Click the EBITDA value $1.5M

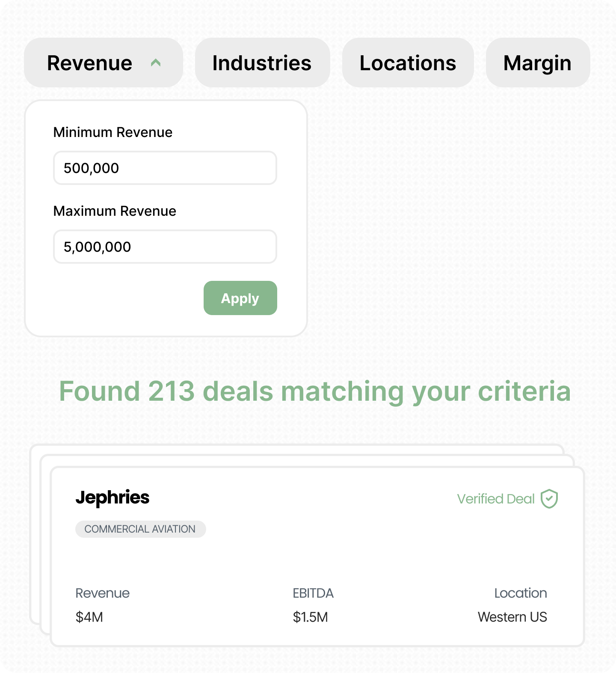click(x=311, y=617)
